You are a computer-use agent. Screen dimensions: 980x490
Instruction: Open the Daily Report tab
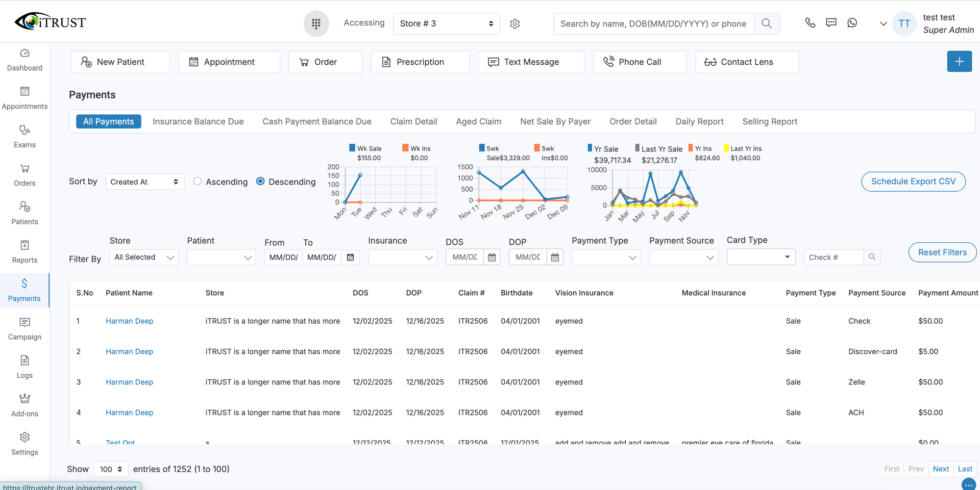click(x=699, y=122)
